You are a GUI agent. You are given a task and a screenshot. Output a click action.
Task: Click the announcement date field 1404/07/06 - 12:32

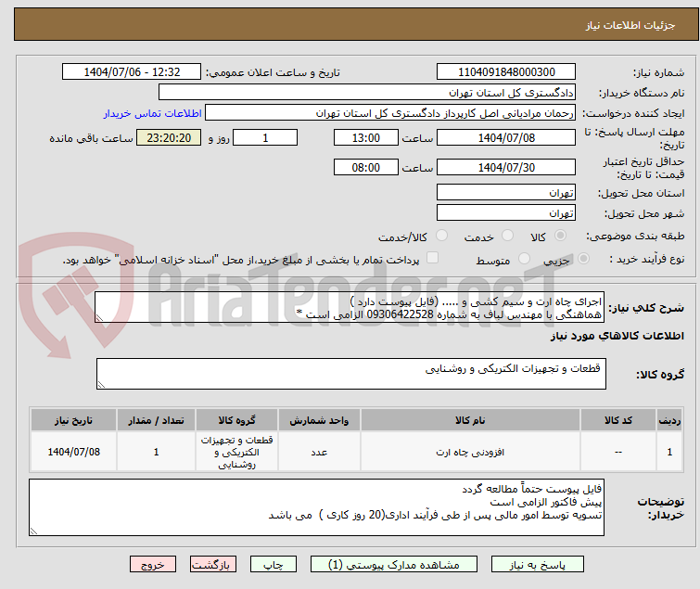coord(132,72)
